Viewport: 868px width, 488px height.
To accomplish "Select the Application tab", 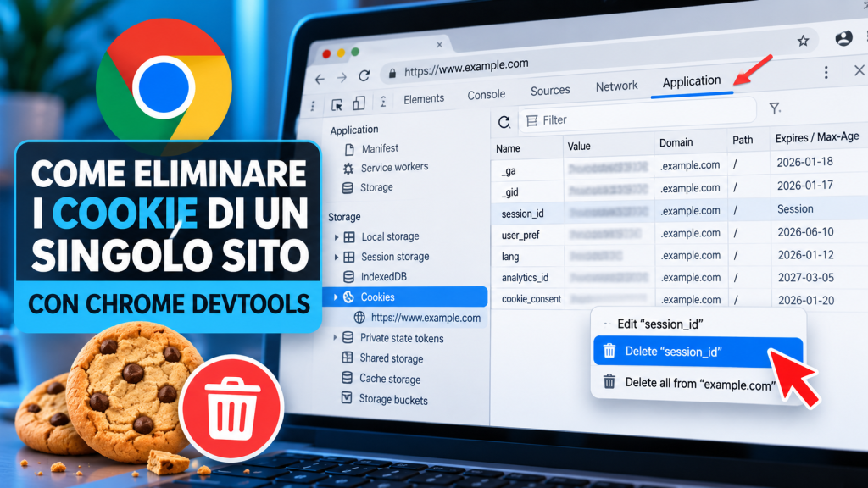I will [x=692, y=82].
